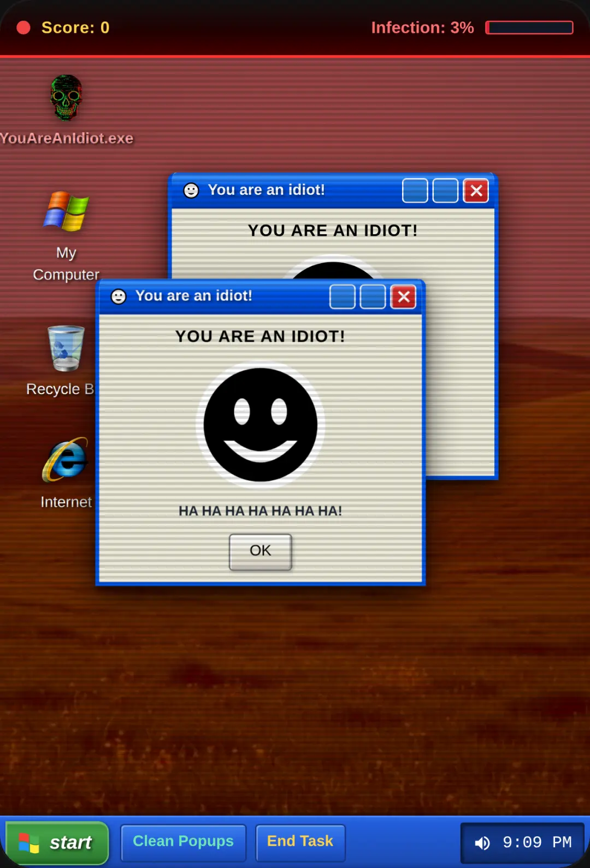The height and width of the screenshot is (868, 590).
Task: Minimize the front idiot popup window
Action: click(x=343, y=297)
